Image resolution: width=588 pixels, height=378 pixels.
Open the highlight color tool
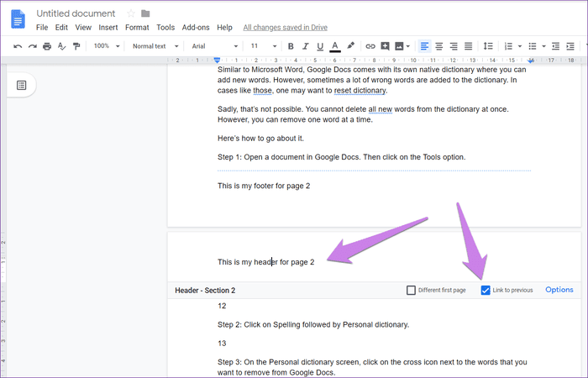click(x=350, y=45)
